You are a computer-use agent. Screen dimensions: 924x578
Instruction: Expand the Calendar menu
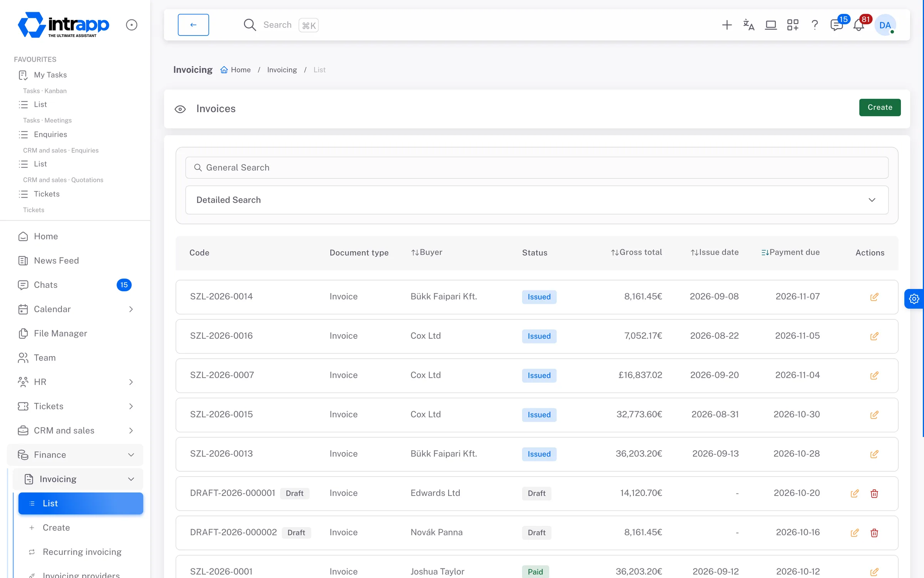75,309
